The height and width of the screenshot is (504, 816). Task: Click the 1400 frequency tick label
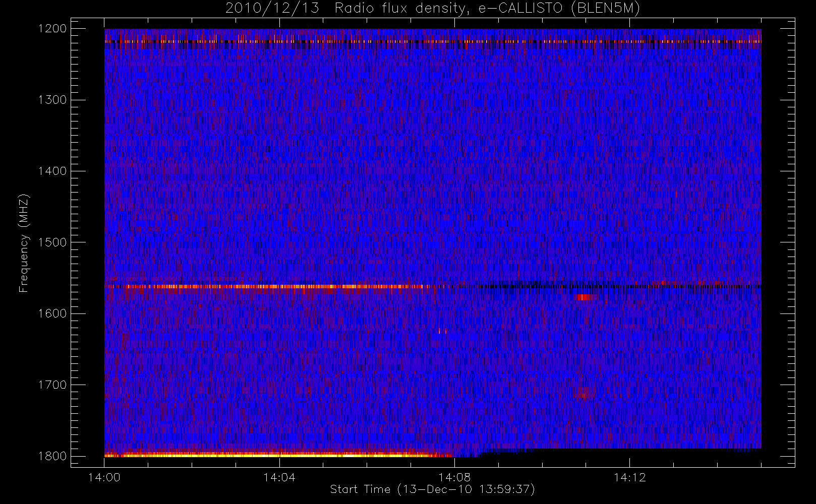[52, 171]
